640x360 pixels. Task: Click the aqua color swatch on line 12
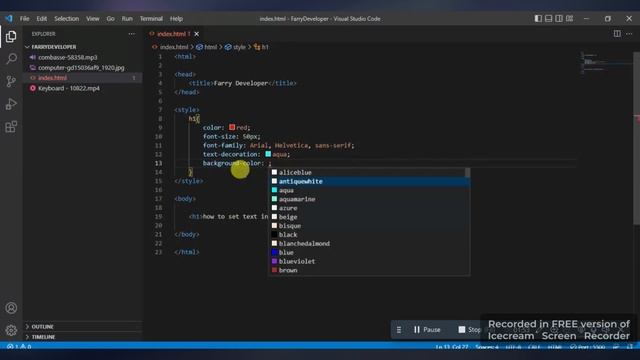click(268, 154)
